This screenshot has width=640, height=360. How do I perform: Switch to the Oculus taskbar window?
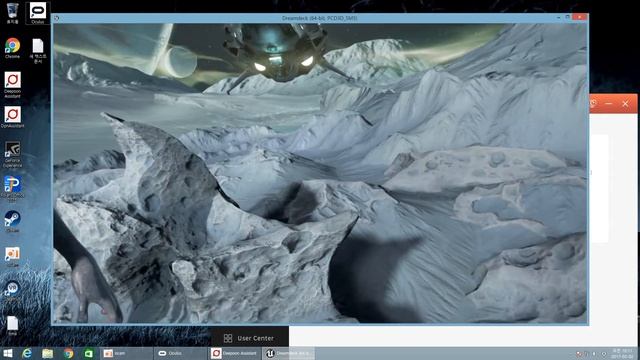(x=181, y=353)
